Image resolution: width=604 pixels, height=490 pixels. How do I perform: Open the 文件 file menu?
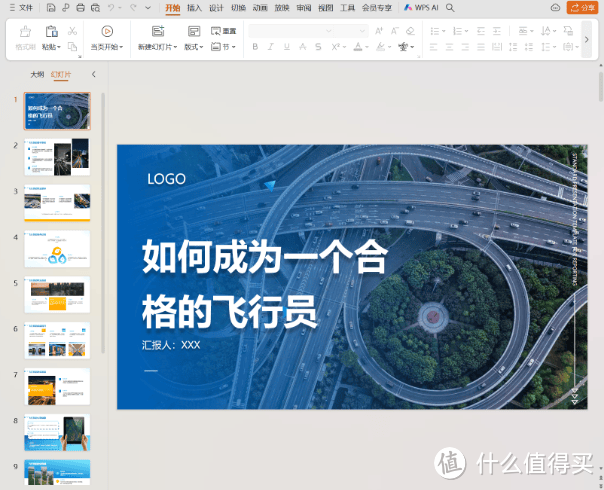click(21, 8)
